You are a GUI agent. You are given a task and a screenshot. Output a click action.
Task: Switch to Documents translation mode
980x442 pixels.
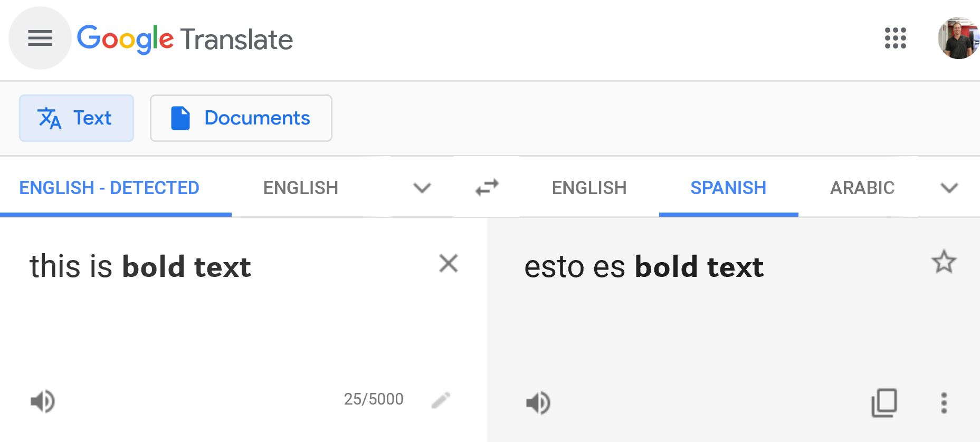click(241, 118)
